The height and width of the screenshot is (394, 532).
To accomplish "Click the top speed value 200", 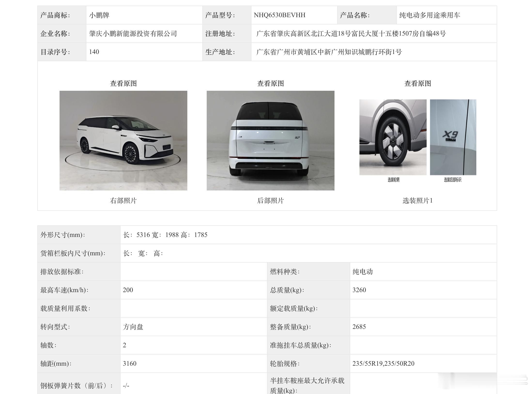I will [128, 290].
